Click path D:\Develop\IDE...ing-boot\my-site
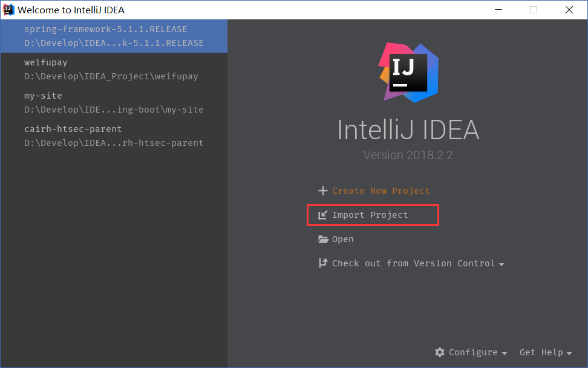Image resolution: width=588 pixels, height=368 pixels. [114, 110]
